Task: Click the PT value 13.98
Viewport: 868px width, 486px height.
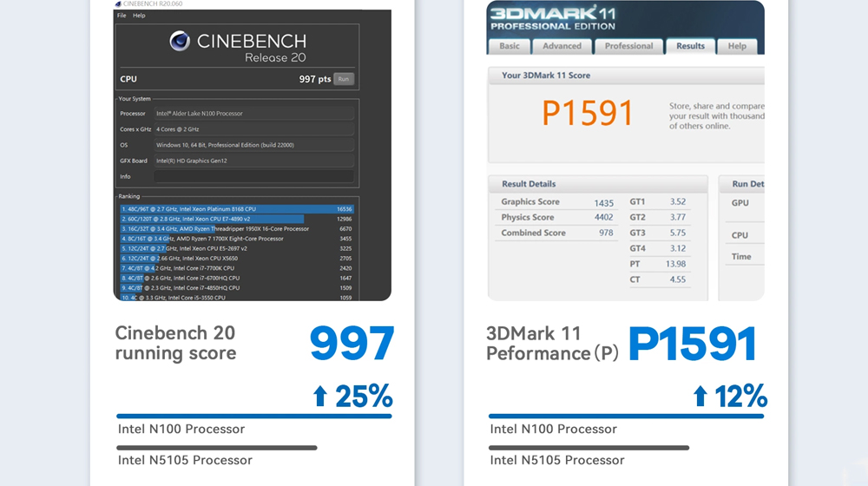Action: tap(675, 264)
